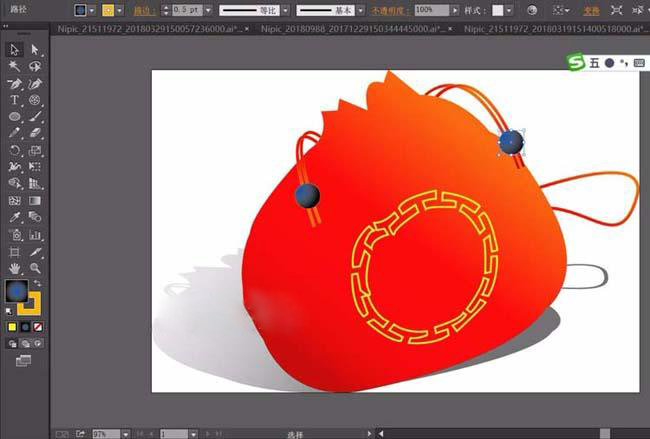Switch to the Hand tool
Screen dimensions: 650x439
pyautogui.click(x=15, y=268)
